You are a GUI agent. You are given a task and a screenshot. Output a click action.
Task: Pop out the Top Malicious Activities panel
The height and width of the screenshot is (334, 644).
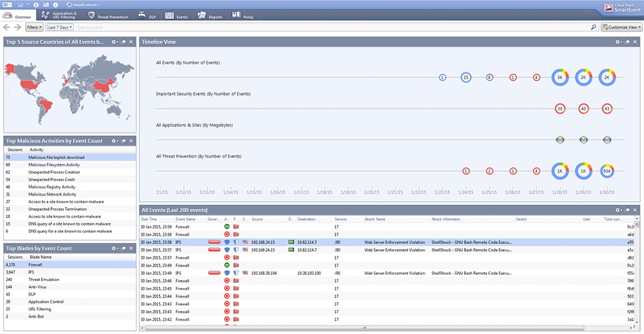point(123,141)
